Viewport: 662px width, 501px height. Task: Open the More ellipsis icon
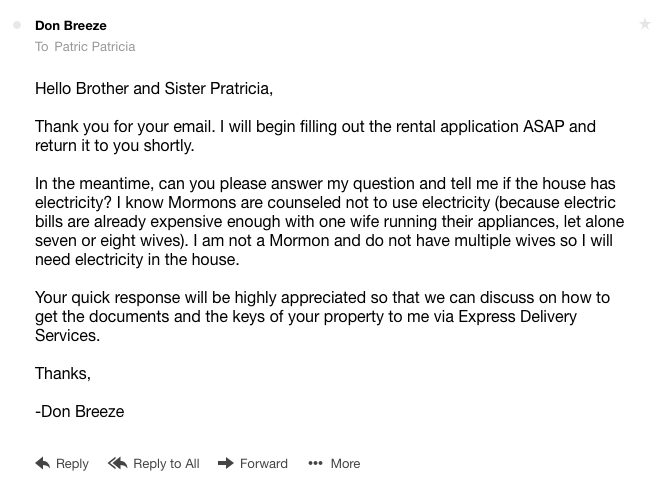pyautogui.click(x=315, y=463)
